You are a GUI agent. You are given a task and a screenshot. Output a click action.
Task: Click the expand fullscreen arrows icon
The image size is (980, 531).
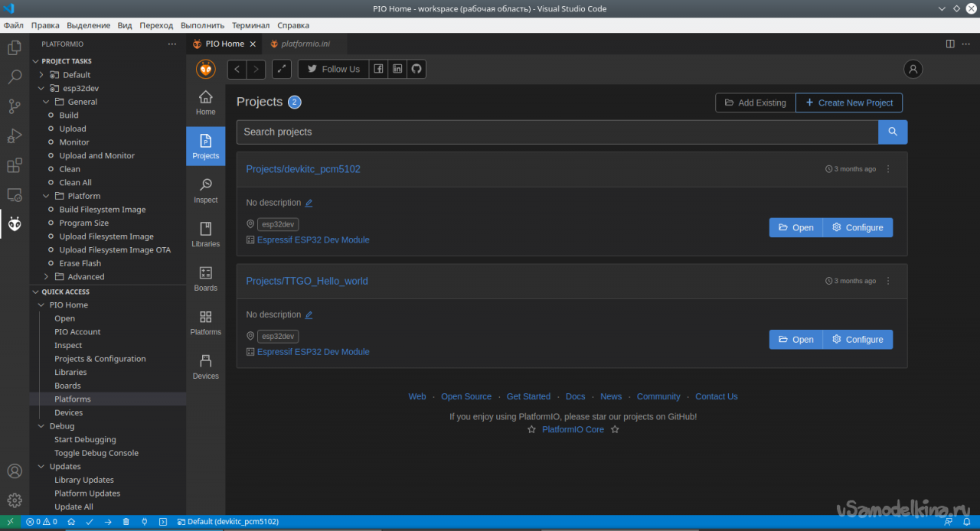(x=282, y=69)
